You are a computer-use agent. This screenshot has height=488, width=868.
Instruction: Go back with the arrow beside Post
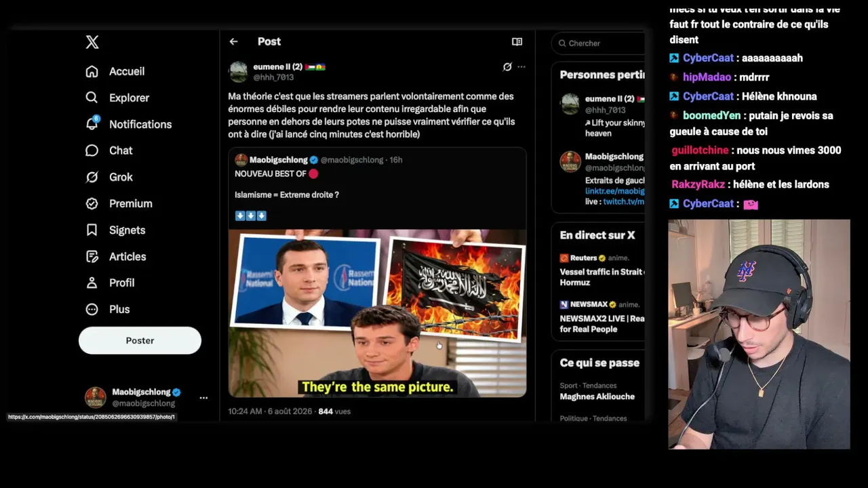(233, 41)
